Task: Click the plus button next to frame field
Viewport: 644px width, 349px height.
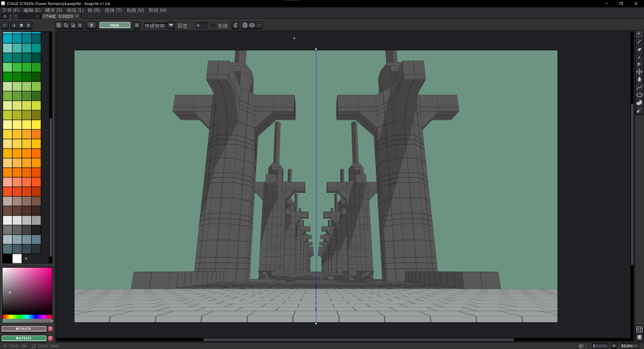Action: (x=614, y=346)
